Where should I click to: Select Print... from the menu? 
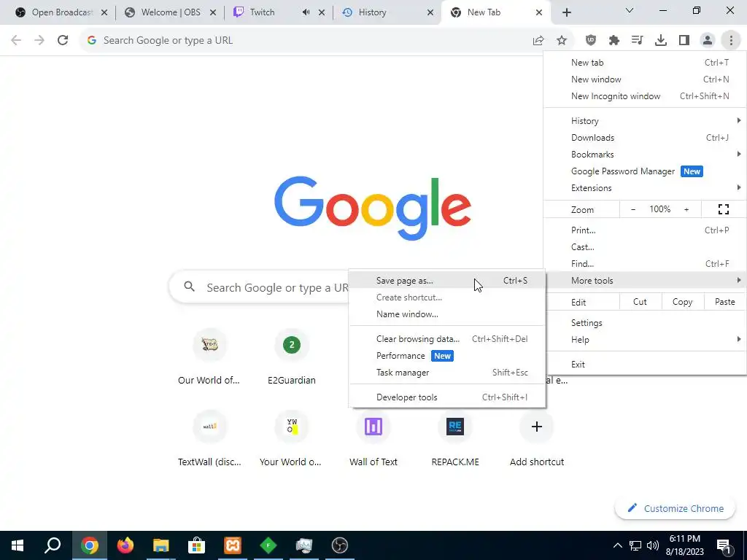click(x=645, y=230)
